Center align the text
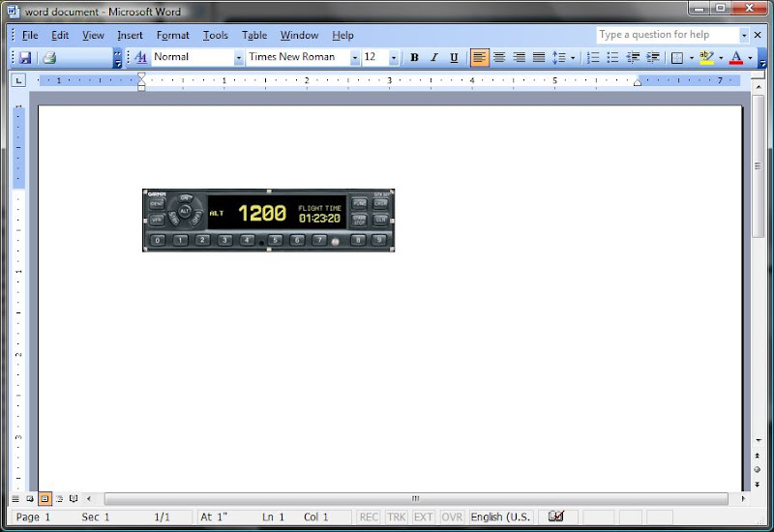Viewport: 774px width, 532px height. (x=499, y=58)
